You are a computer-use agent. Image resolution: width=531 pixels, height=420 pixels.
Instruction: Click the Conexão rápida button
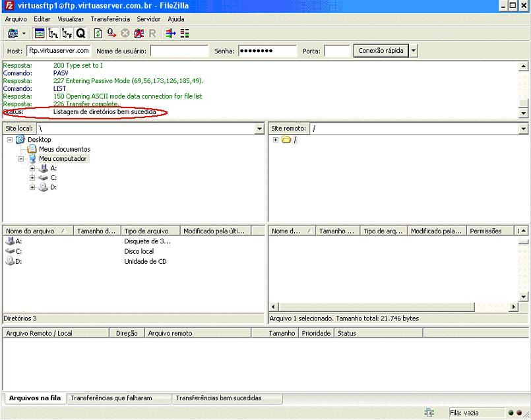pyautogui.click(x=381, y=51)
